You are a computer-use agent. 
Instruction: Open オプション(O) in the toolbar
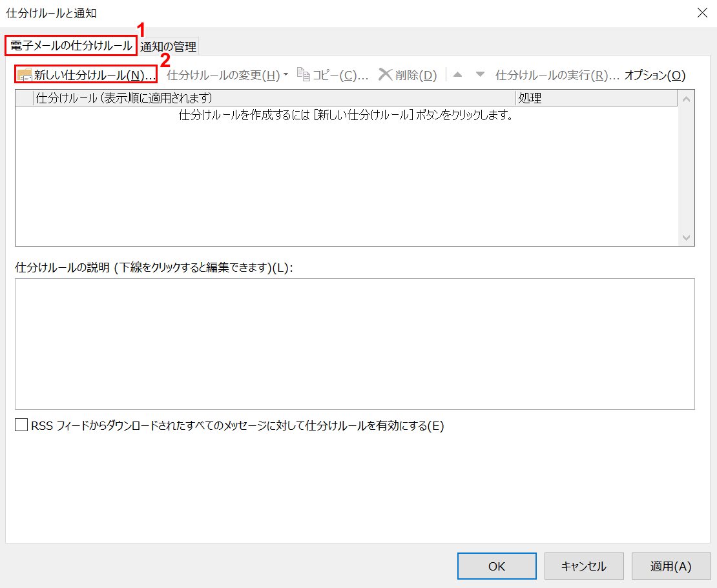coord(654,75)
